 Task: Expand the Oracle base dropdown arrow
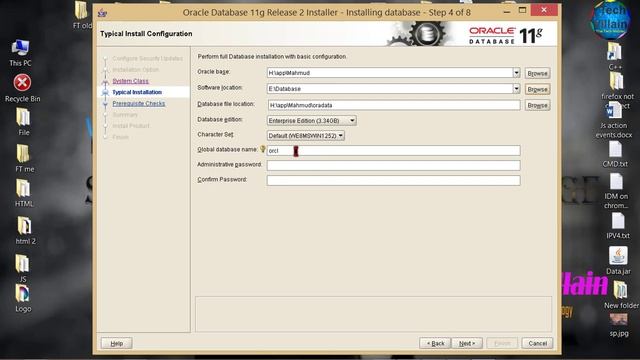pos(516,73)
